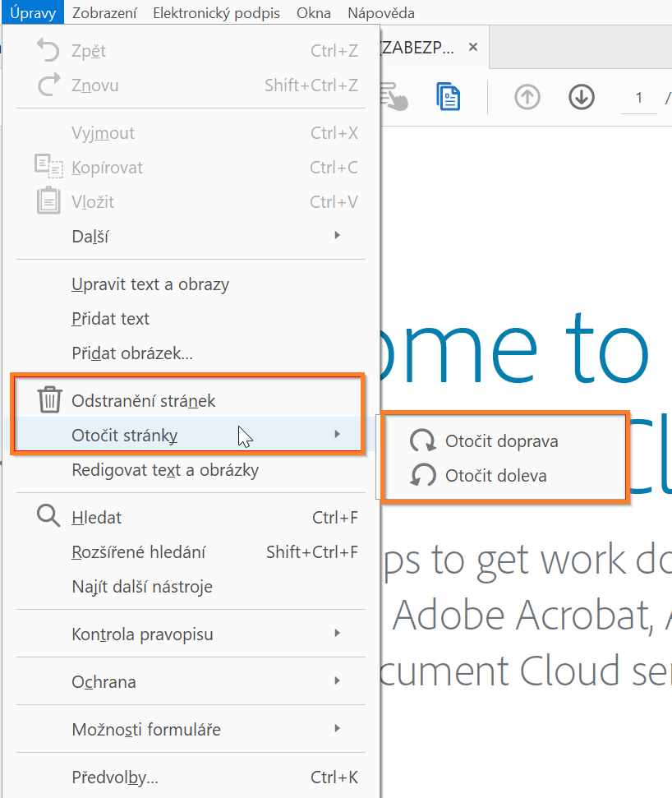
Task: Open Možnosti formuláře submenu
Action: point(146,730)
